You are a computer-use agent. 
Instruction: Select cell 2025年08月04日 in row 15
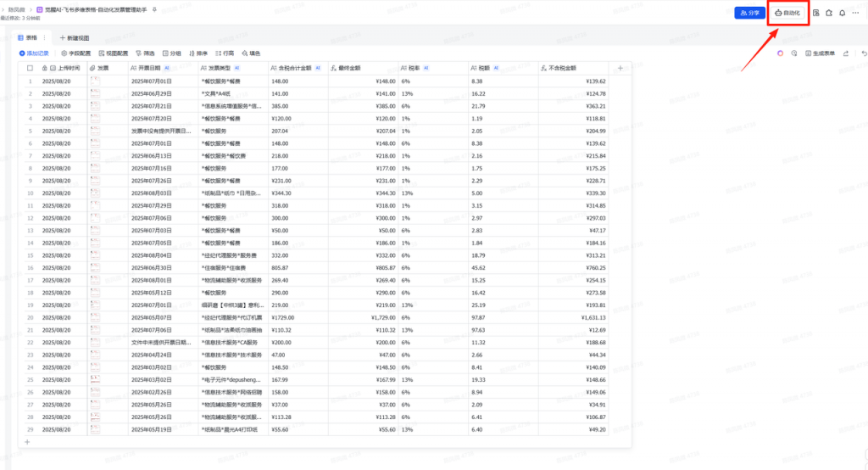tap(164, 255)
